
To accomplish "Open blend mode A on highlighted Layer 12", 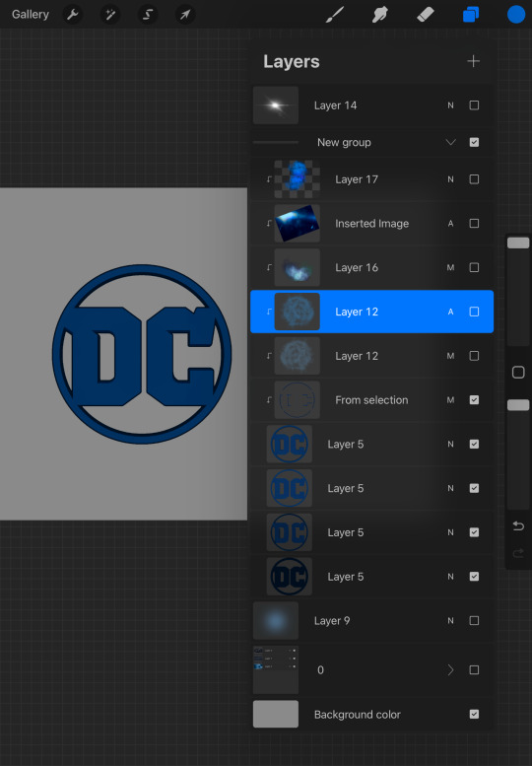I will click(x=450, y=312).
